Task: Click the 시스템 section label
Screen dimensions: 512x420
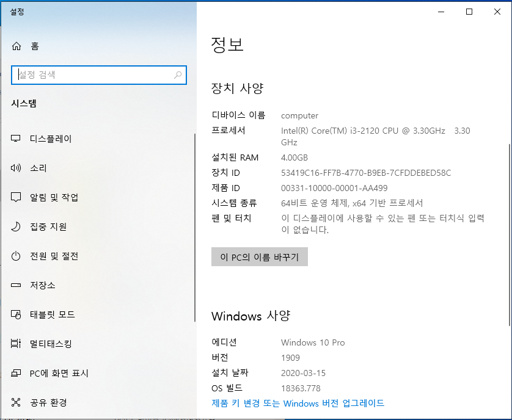Action: pos(24,103)
